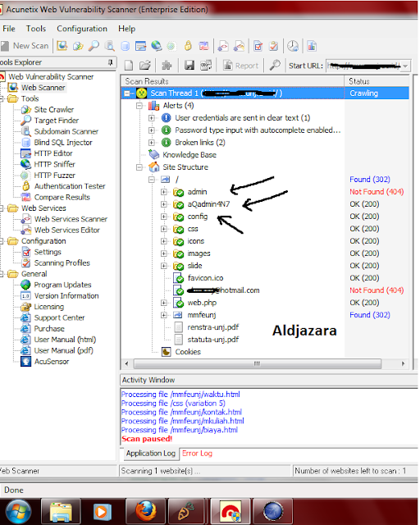Click the blank new-document icon in scan toolbar
This screenshot has width=420, height=525.
129,66
